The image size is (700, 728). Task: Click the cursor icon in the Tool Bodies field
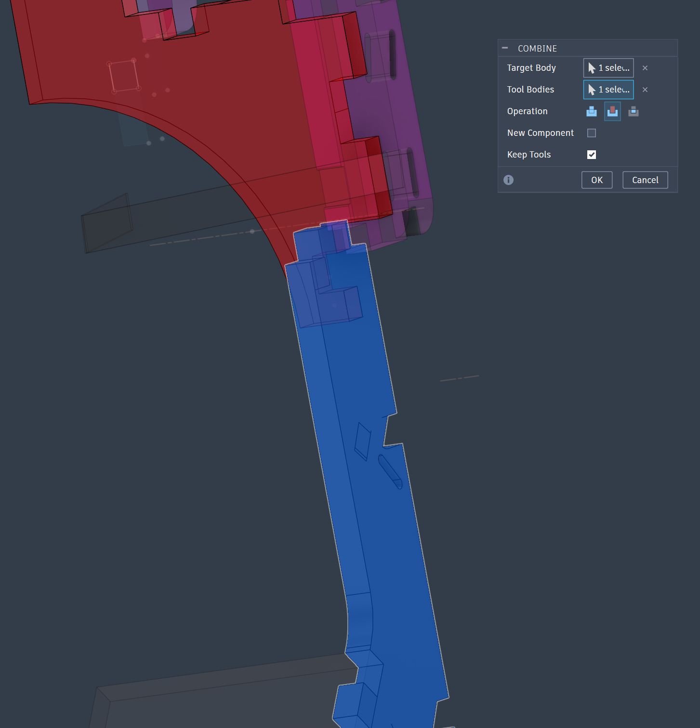[x=592, y=90]
